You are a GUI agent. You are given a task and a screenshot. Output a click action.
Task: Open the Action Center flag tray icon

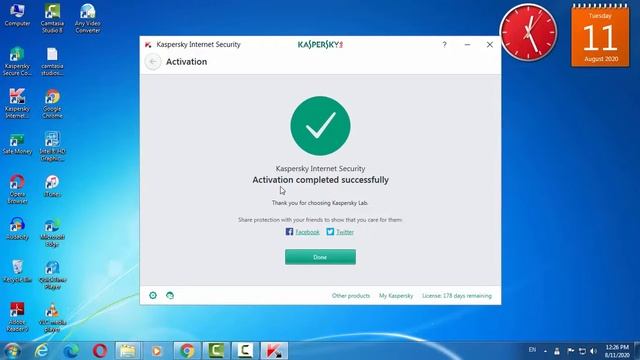click(571, 351)
